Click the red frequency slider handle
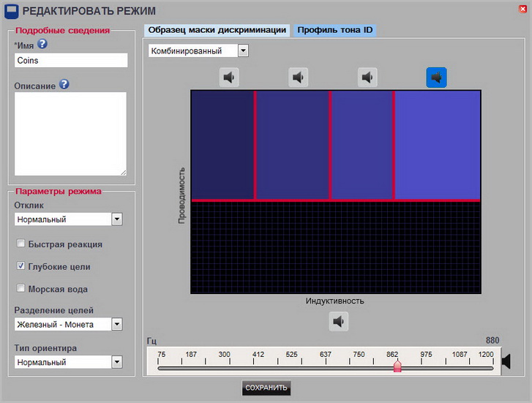The image size is (532, 403). [397, 365]
